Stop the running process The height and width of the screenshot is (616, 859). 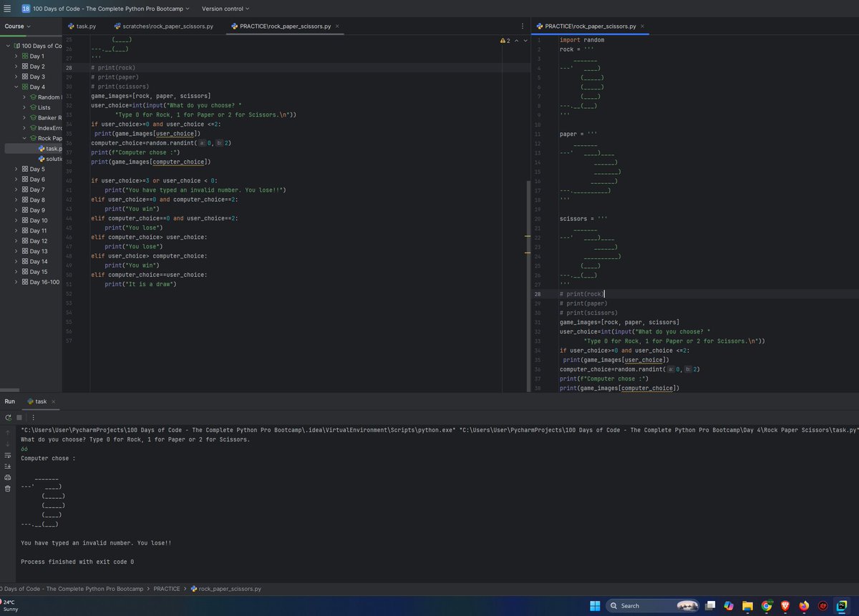(x=19, y=417)
